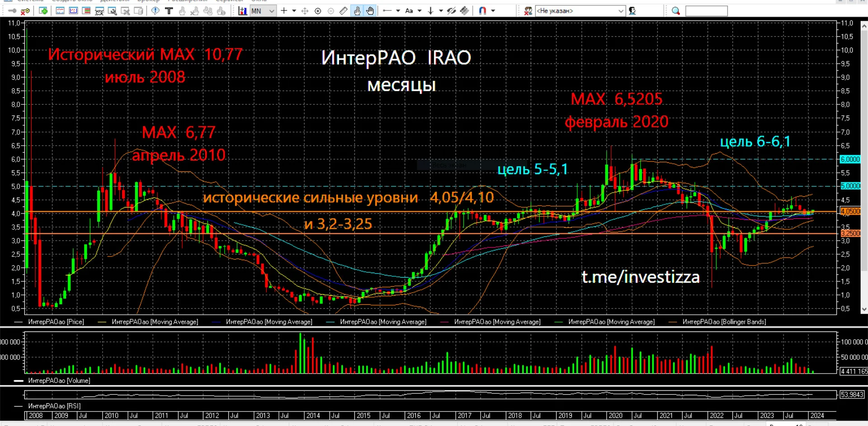Click the 2014 label on time axis
The width and height of the screenshot is (868, 426).
[313, 416]
